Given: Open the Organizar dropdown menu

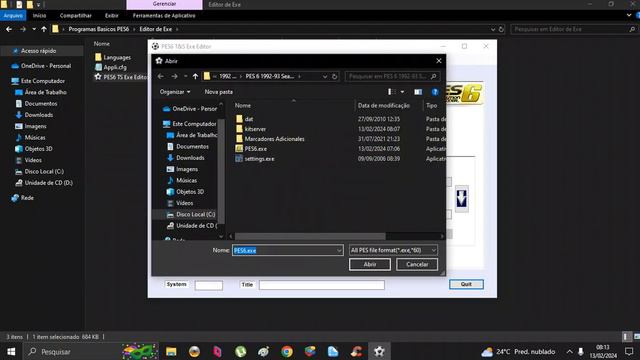Looking at the screenshot, I should coord(175,92).
